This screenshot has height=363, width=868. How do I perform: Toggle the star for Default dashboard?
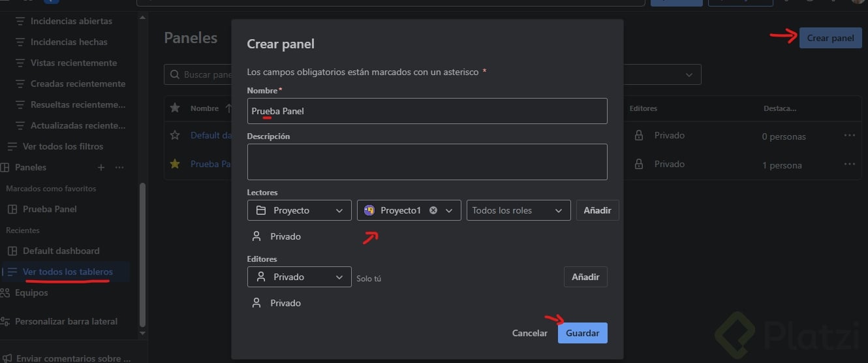pos(175,135)
